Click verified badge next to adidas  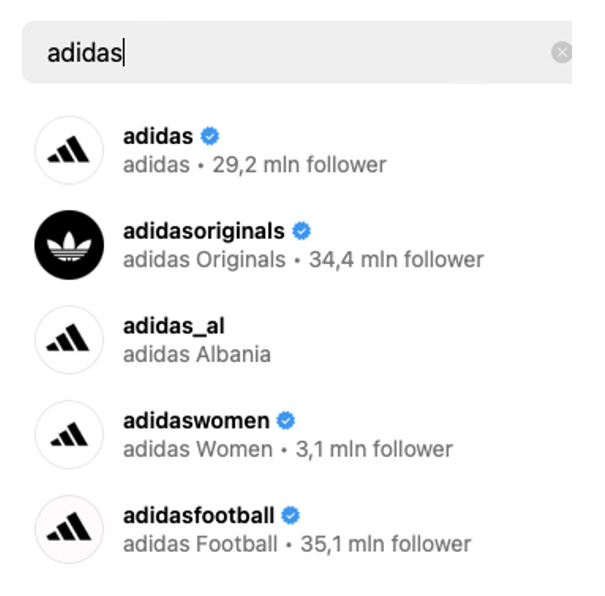click(210, 136)
